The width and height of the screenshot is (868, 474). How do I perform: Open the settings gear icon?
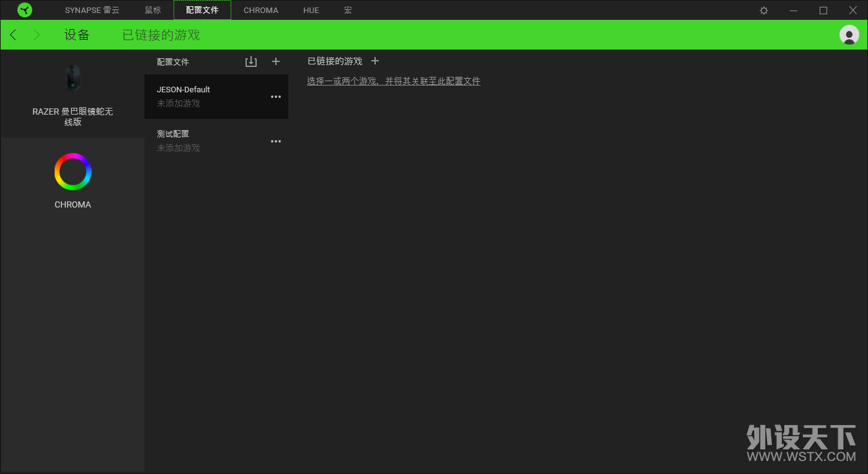pos(764,11)
